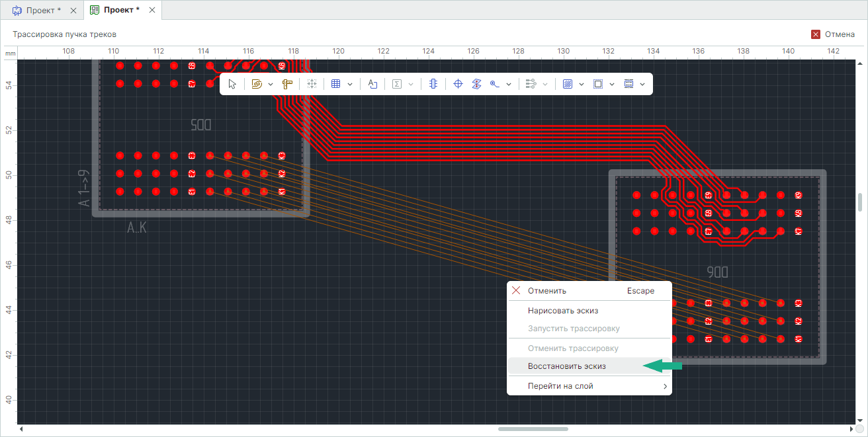Close the active 'Проект *' tab
This screenshot has height=437, width=868.
(153, 11)
